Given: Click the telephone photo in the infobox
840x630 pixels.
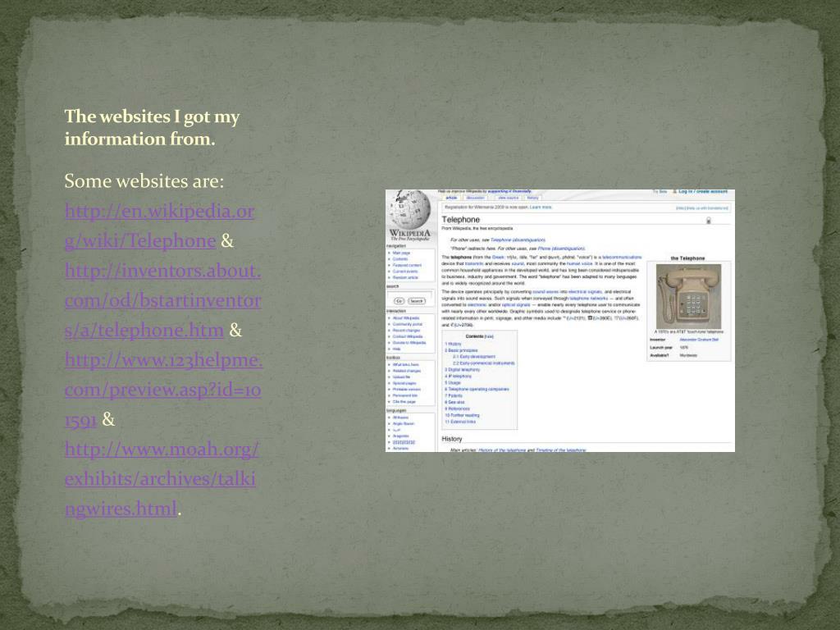Looking at the screenshot, I should point(688,296).
